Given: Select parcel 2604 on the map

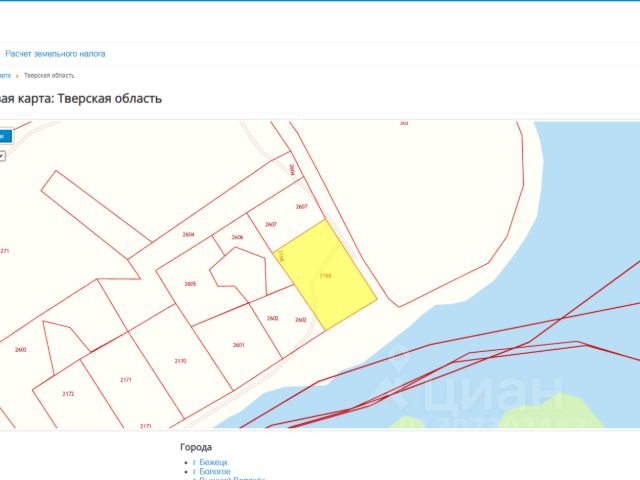Looking at the screenshot, I should 188,234.
